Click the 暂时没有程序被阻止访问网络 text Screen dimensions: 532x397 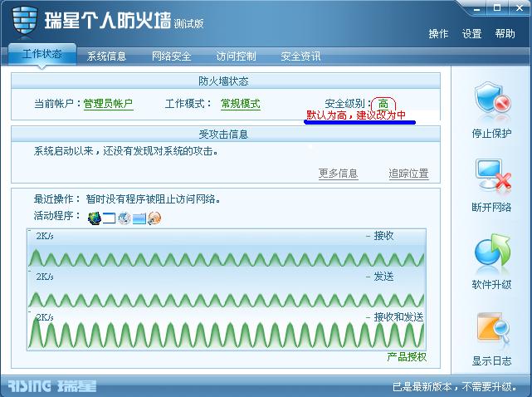154,199
